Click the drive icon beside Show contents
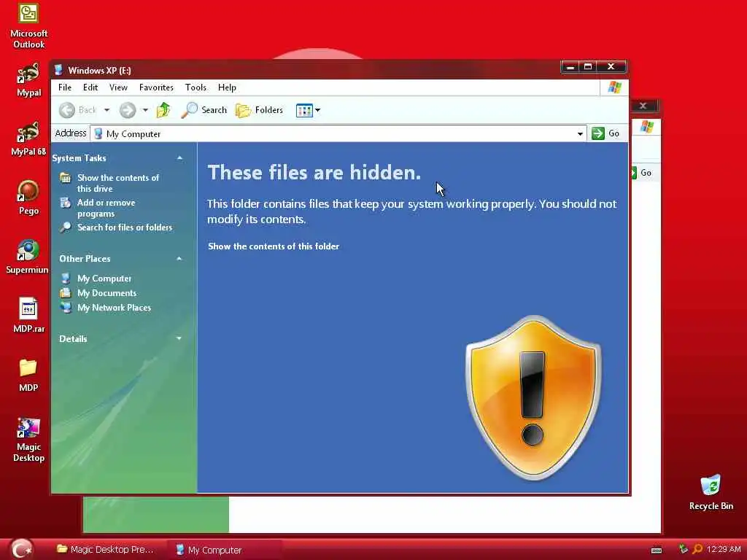The width and height of the screenshot is (747, 560). click(x=65, y=178)
